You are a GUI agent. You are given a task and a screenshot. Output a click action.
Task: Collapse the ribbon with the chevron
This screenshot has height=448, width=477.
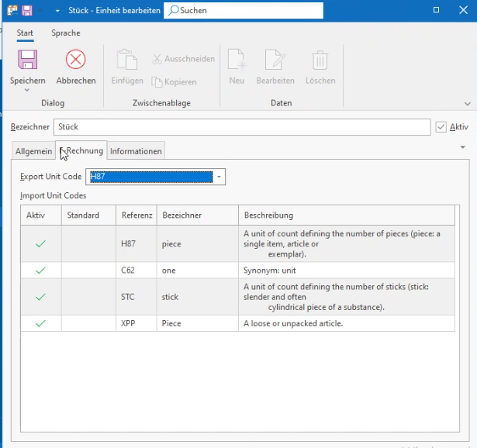point(467,103)
